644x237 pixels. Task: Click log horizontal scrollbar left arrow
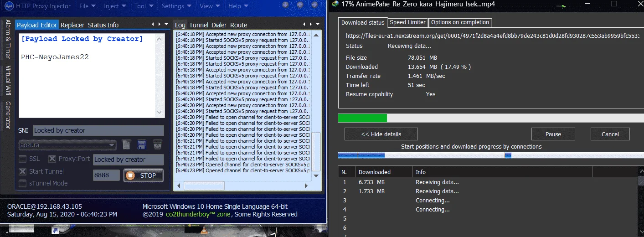point(179,185)
